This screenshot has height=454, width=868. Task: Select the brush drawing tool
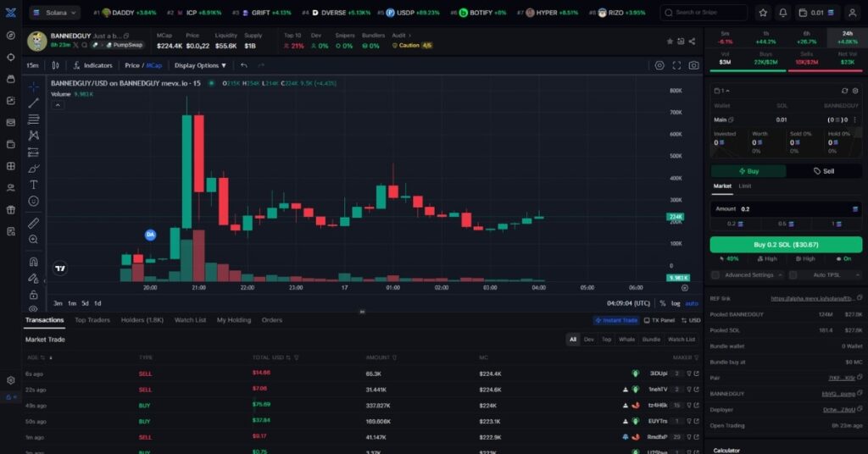33,169
